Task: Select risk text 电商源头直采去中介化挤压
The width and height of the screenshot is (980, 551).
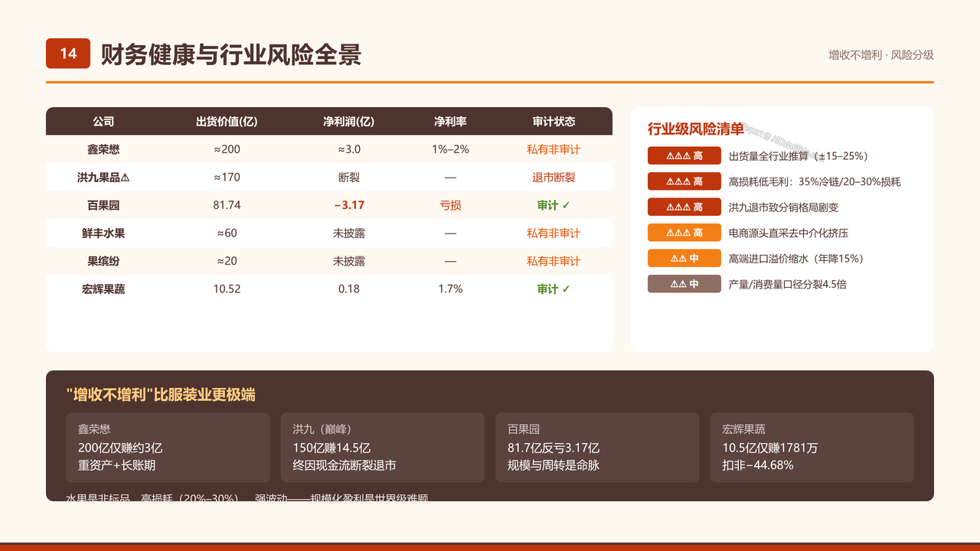Action: pos(789,233)
